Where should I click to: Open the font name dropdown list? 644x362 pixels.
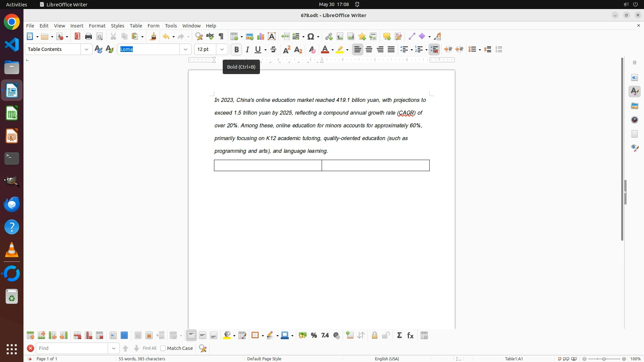pos(185,49)
